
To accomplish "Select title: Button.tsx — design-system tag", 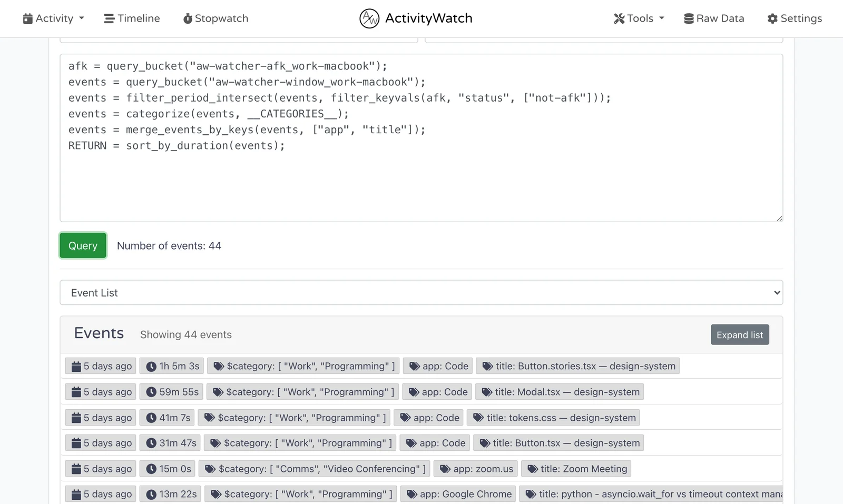I will pos(558,443).
